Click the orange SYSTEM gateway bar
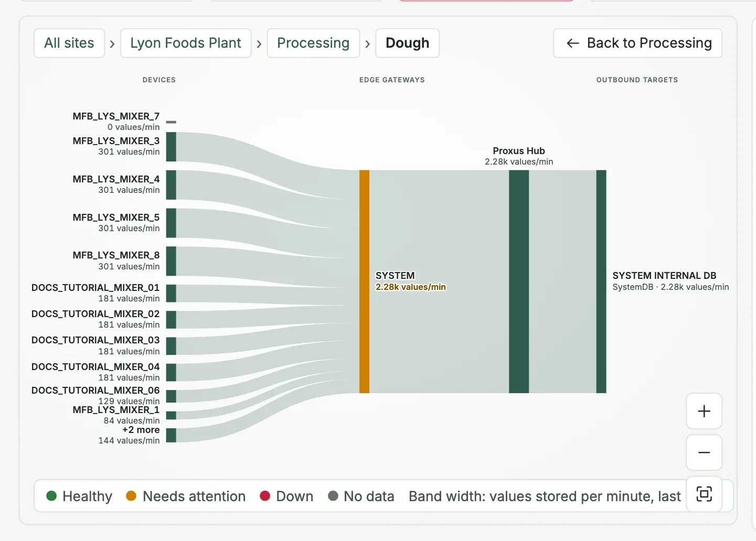This screenshot has width=756, height=541. pos(364,282)
